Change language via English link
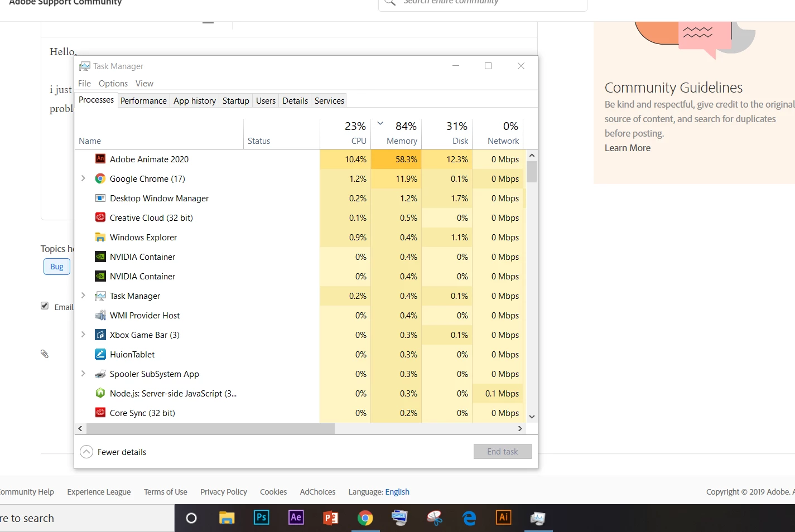 pos(397,492)
